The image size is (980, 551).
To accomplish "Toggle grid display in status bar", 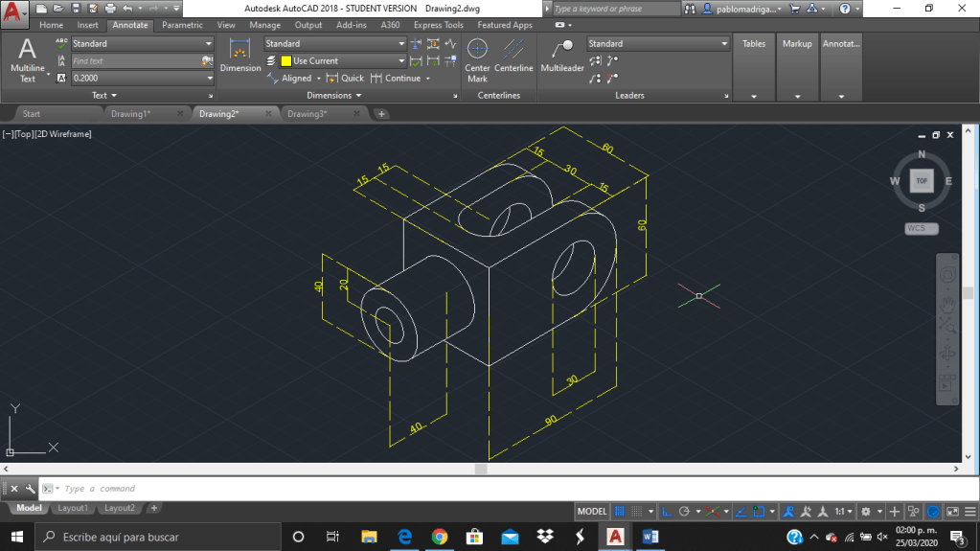I will [620, 512].
